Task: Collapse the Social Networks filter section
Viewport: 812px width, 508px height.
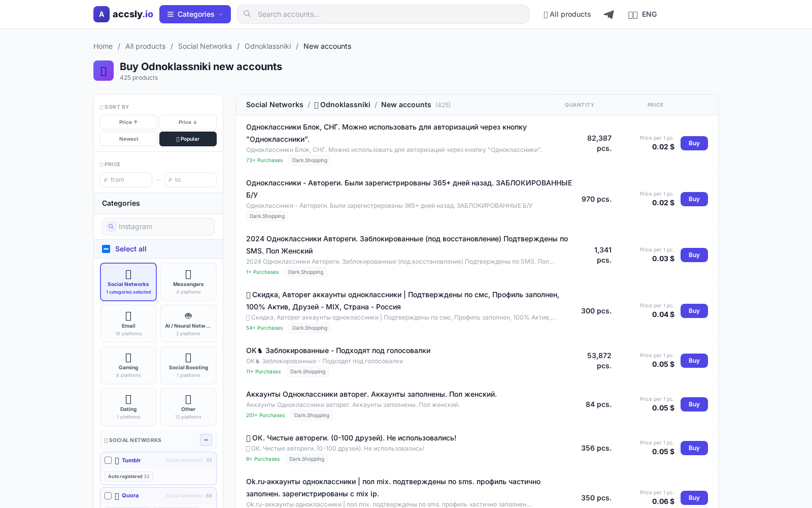Action: [x=206, y=440]
